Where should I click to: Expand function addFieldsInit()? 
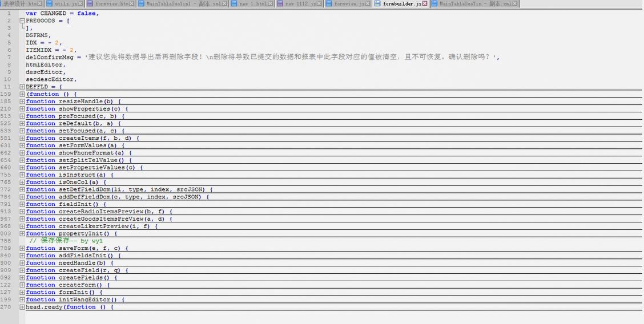22,256
